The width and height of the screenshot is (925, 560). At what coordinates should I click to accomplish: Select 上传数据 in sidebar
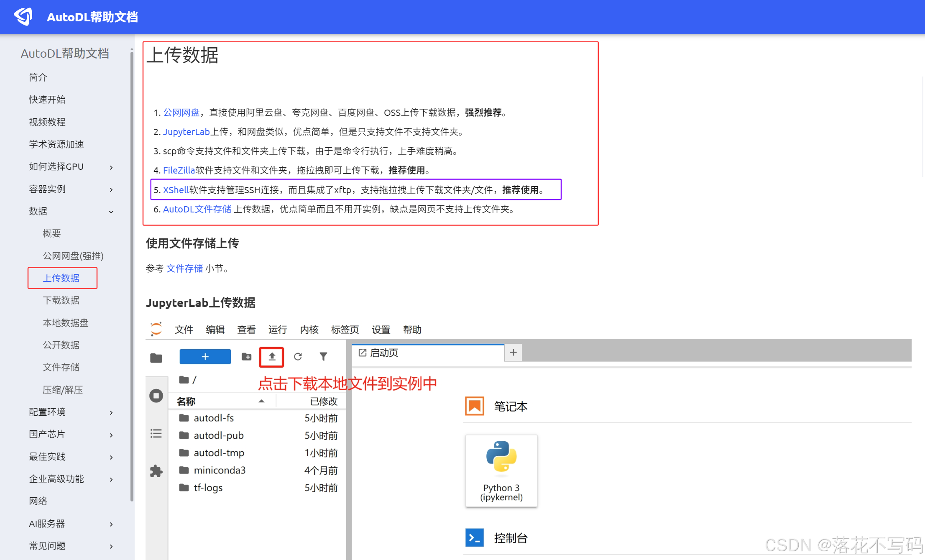click(61, 278)
